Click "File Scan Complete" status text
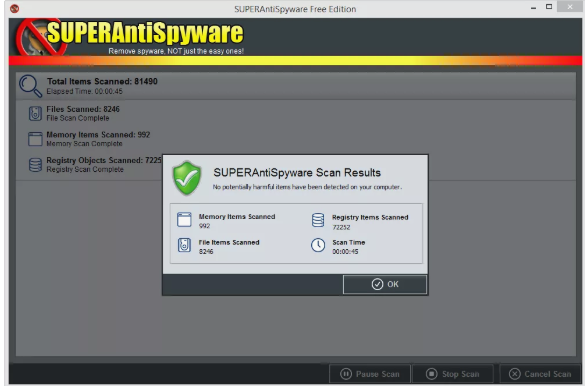The width and height of the screenshot is (585, 386). click(78, 118)
